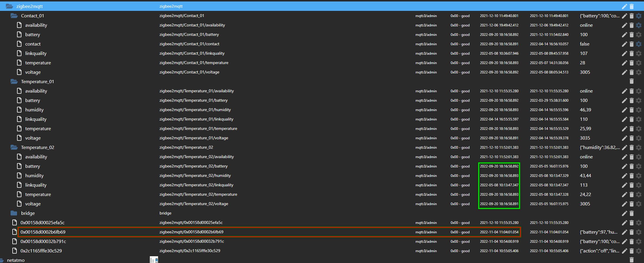This screenshot has height=263, width=644.
Task: Edit the Temperature_01/temperature state
Action: pos(624,129)
